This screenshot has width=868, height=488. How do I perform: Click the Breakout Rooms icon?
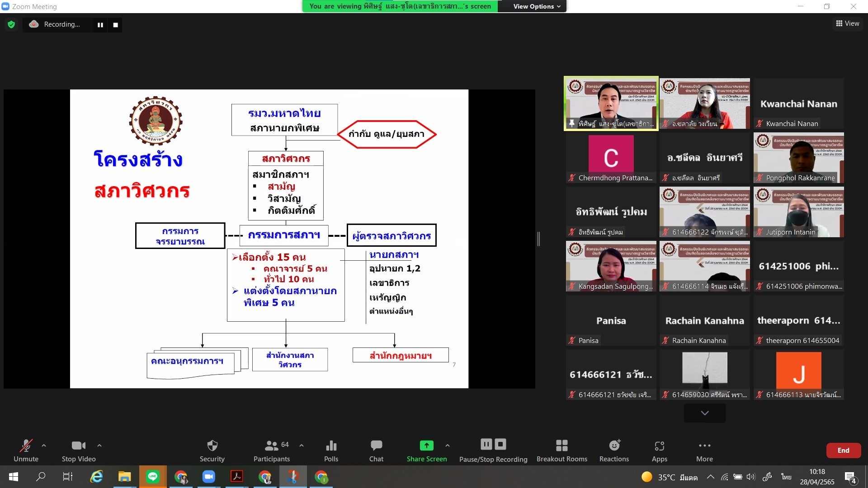pos(561,446)
